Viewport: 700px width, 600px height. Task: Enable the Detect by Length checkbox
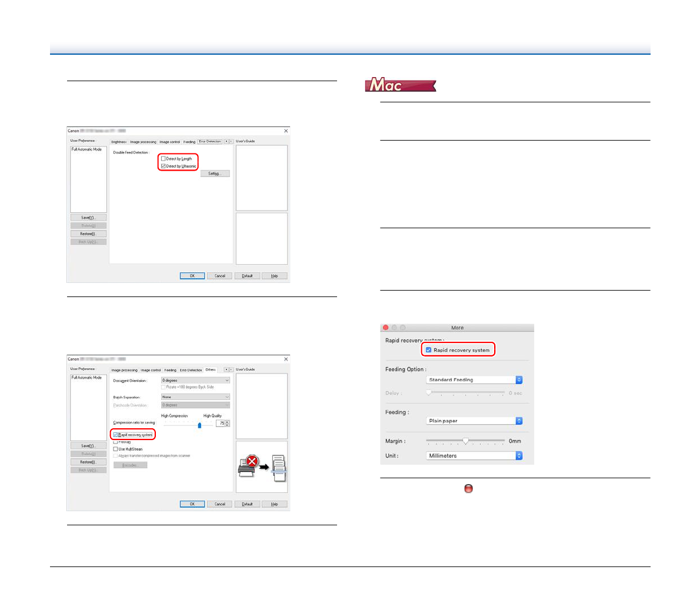coord(164,159)
